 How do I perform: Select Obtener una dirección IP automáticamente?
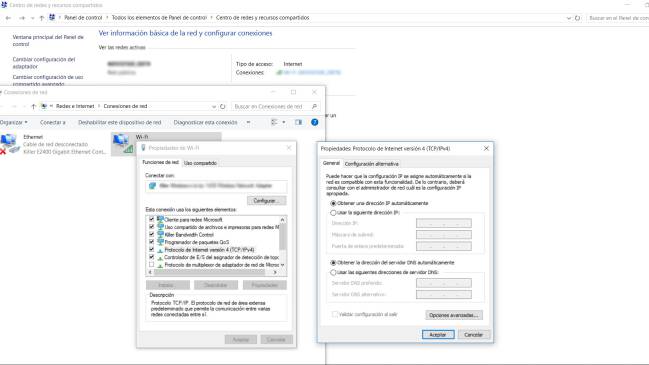(333, 203)
